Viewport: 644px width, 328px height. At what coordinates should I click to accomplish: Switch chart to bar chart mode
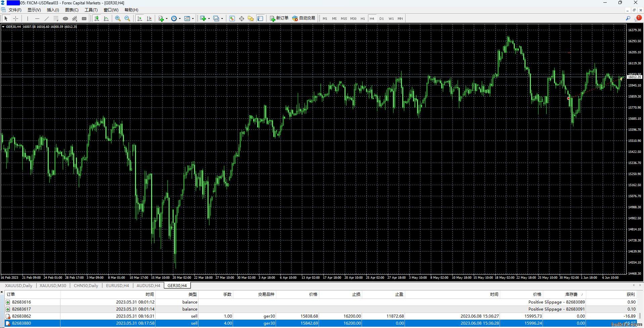coord(97,18)
